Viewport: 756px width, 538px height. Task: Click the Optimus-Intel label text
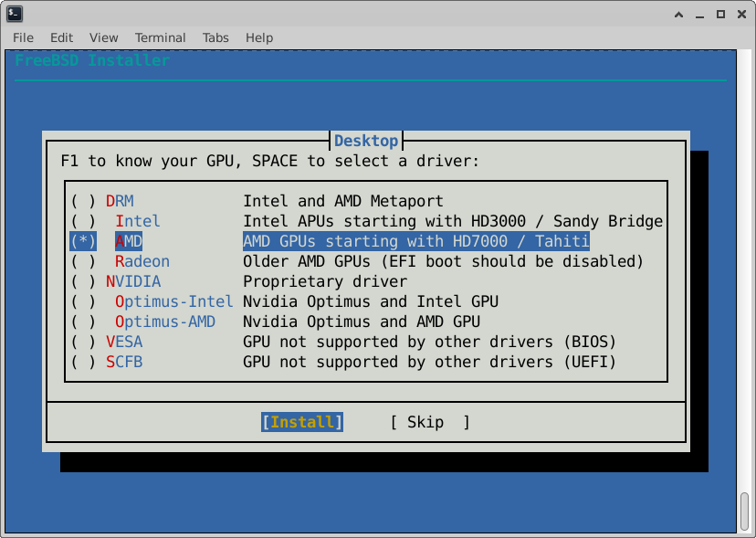pyautogui.click(x=174, y=302)
